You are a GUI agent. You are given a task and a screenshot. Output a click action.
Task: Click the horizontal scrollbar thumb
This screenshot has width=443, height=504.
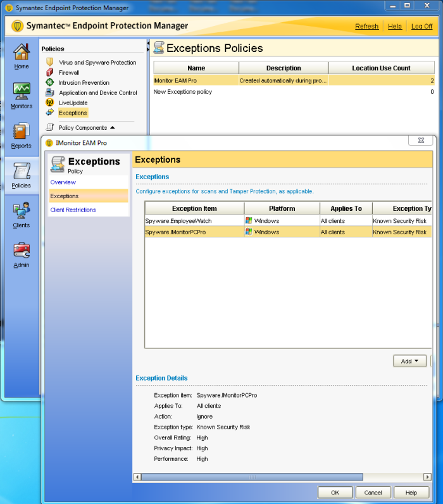click(x=252, y=477)
